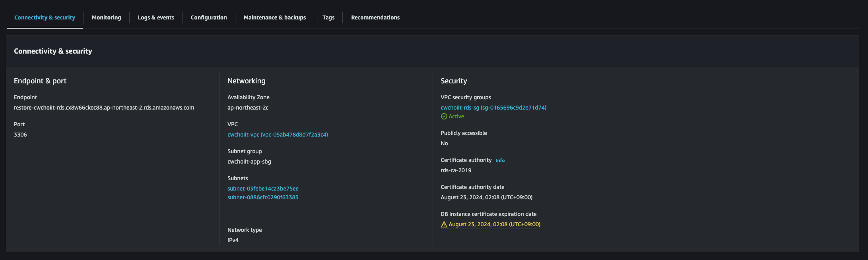This screenshot has height=260, width=868.
Task: Open the Logs & events tab
Action: coord(156,17)
